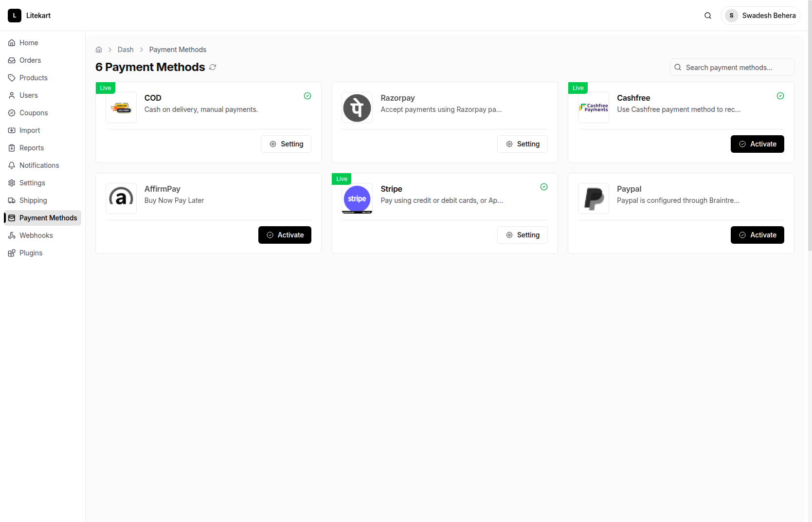Click the Notifications bell icon
This screenshot has height=522, width=812.
point(12,165)
